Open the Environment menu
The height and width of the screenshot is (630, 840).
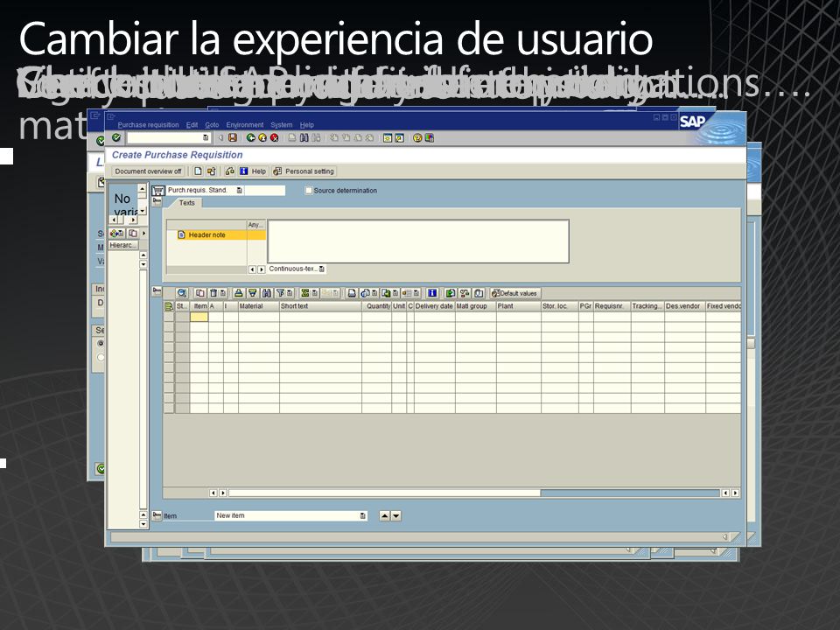245,125
